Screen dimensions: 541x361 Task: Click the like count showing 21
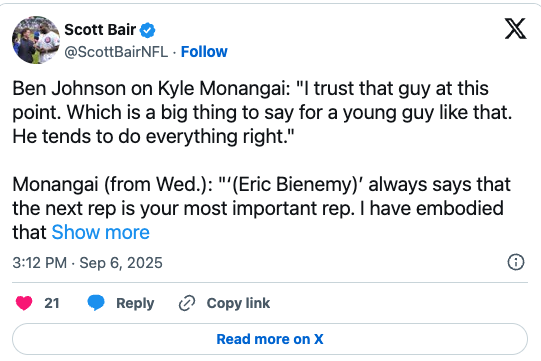pos(52,303)
